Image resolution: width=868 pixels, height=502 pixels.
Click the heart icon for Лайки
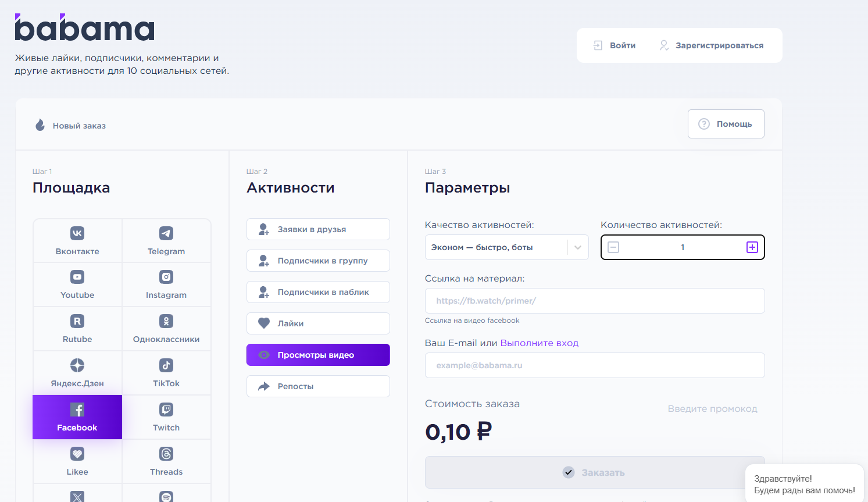(x=264, y=323)
